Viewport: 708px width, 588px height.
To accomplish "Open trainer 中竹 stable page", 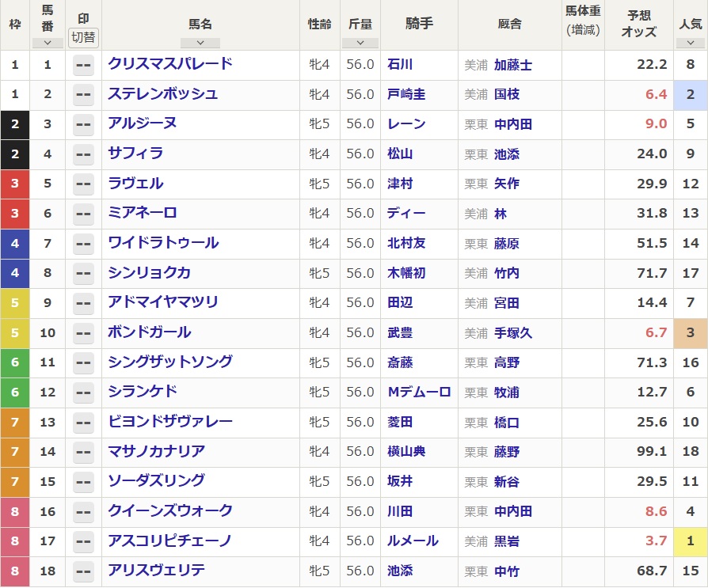I will click(507, 571).
